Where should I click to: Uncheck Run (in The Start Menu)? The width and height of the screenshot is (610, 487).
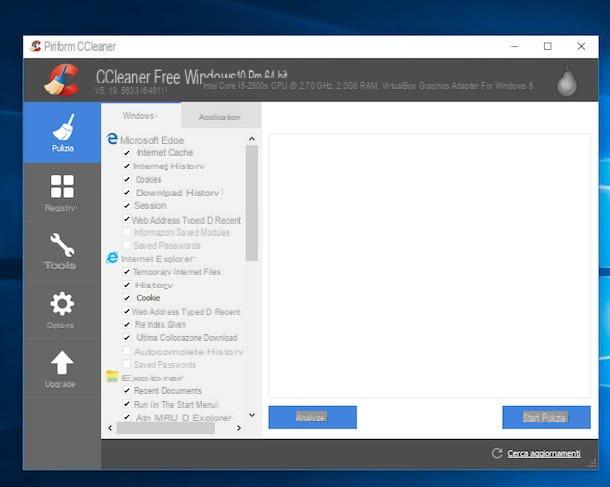click(x=127, y=405)
